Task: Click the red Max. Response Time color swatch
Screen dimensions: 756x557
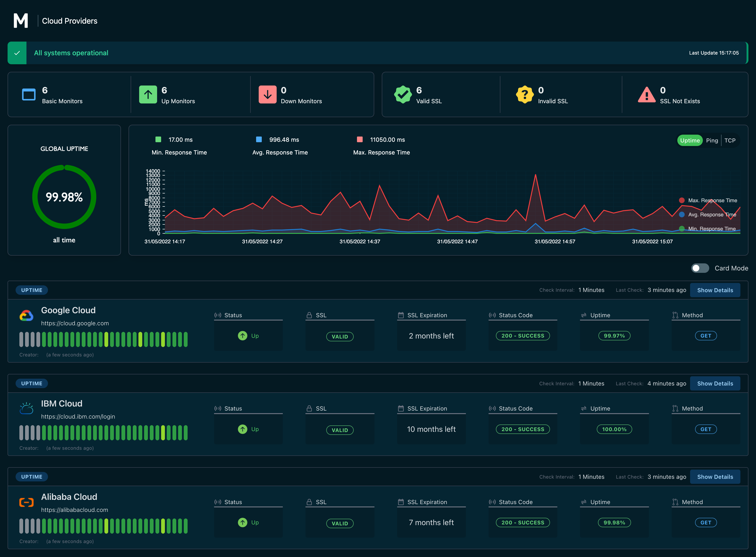Action: [x=360, y=140]
